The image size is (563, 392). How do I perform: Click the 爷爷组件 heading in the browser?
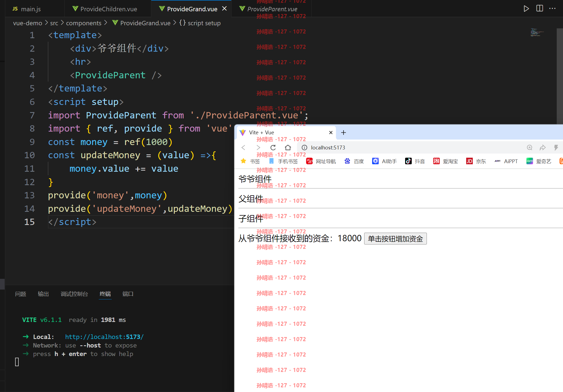(x=255, y=179)
